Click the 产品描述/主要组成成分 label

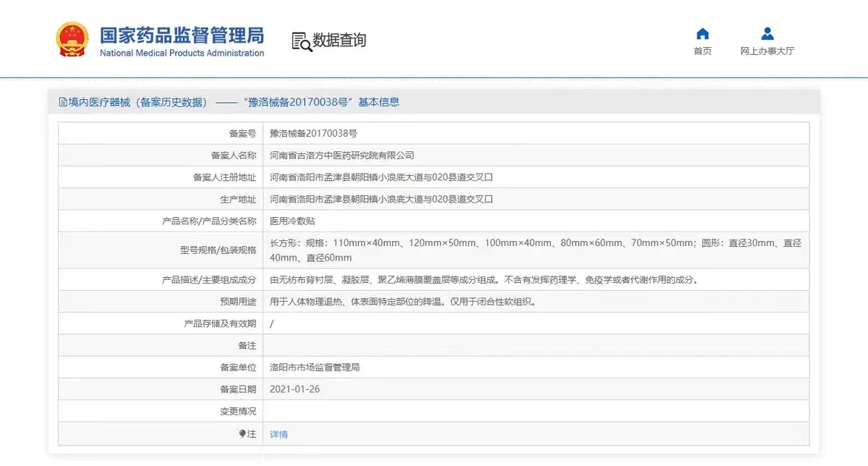(x=209, y=280)
